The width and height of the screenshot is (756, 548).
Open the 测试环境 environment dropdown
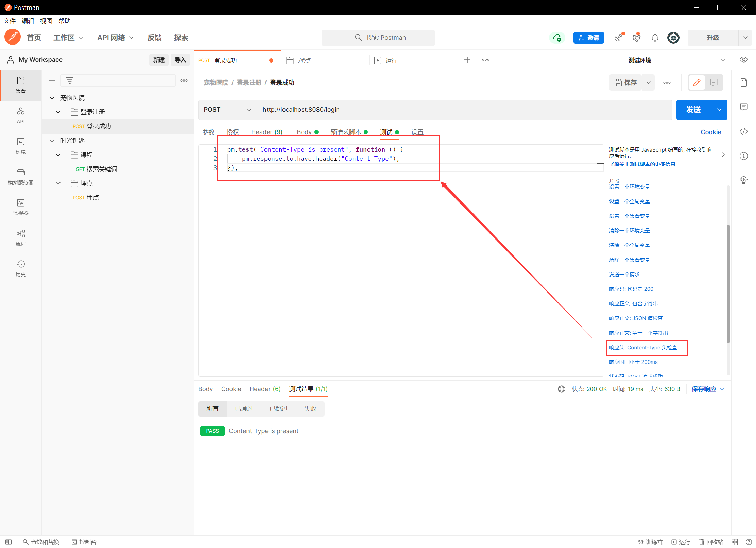676,60
